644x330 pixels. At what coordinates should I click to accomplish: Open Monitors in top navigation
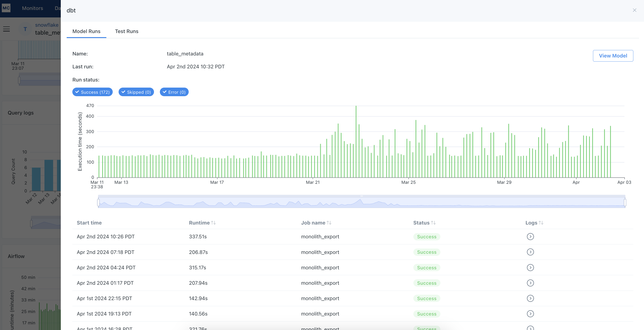32,8
